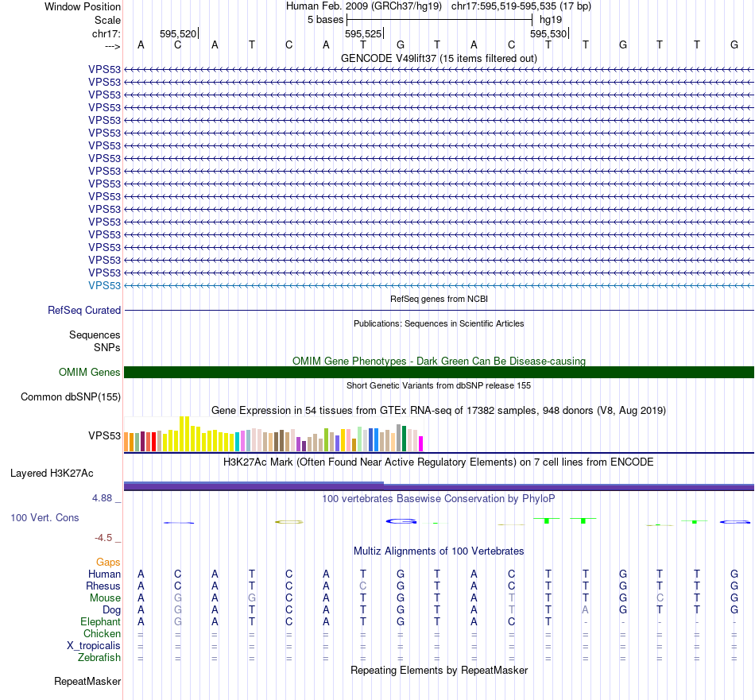755x700 pixels.
Task: Click the dark green OMIM Genes bar
Action: 439,372
